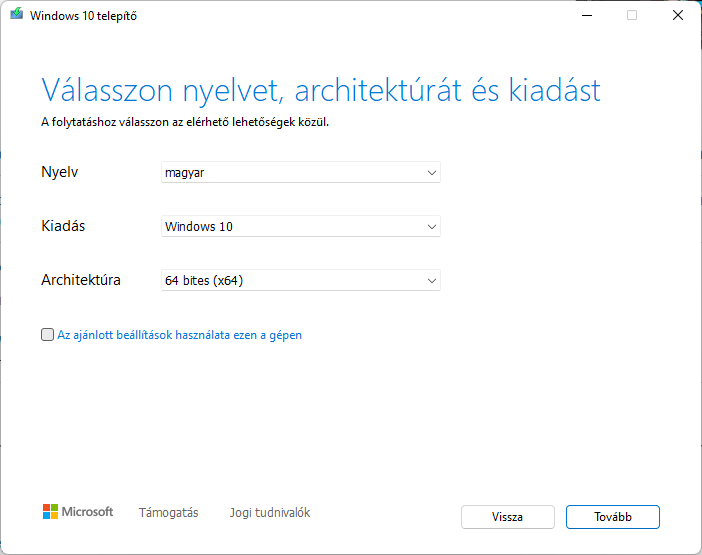The width and height of the screenshot is (702, 555).
Task: Click the 'A folytatáshoz válasszon' instruction text
Action: click(185, 122)
